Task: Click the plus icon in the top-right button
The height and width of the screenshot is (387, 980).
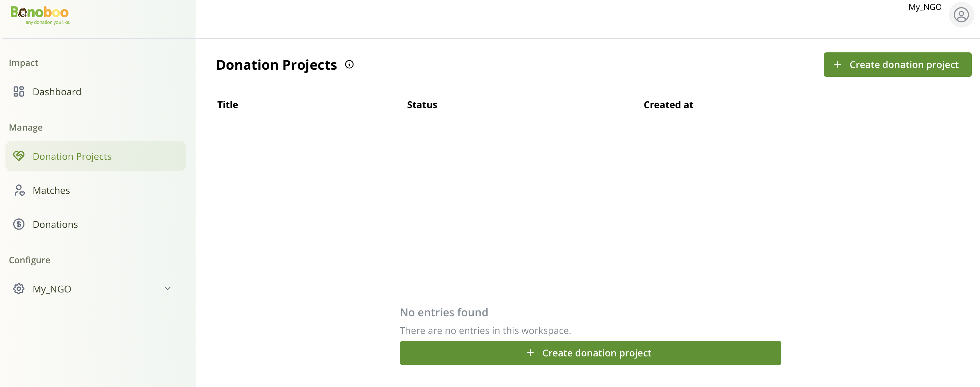Action: [x=837, y=64]
